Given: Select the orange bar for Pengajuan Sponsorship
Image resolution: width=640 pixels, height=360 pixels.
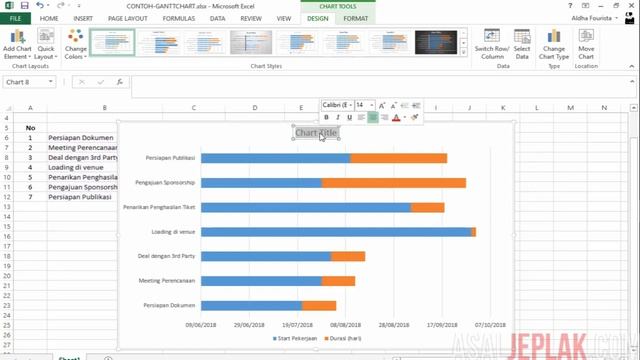Looking at the screenshot, I should (x=393, y=182).
